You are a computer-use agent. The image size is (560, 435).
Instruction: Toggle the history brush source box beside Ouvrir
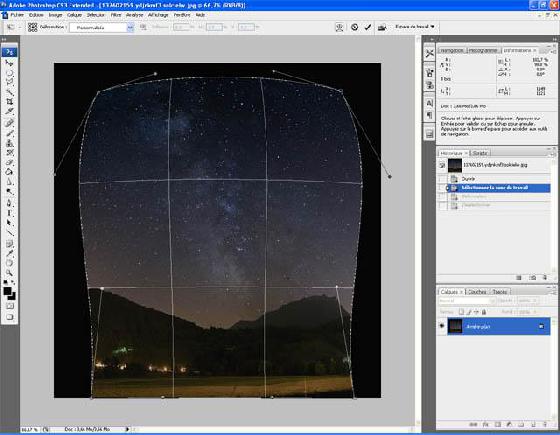(442, 179)
